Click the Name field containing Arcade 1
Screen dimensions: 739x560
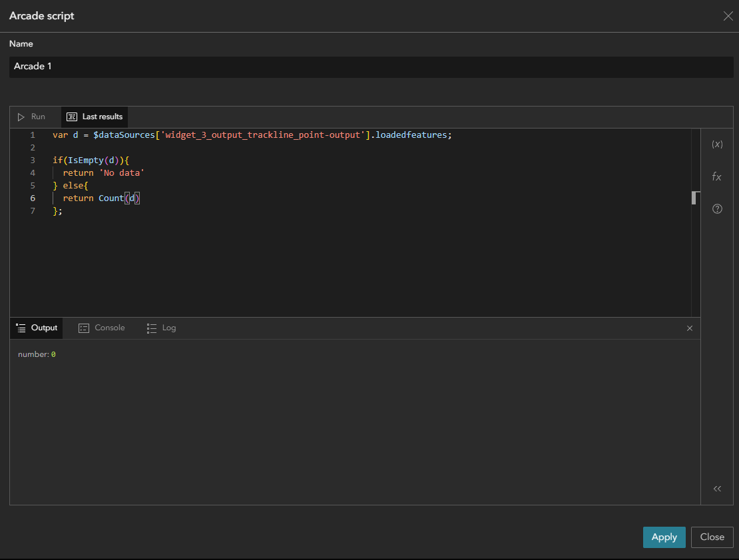371,67
